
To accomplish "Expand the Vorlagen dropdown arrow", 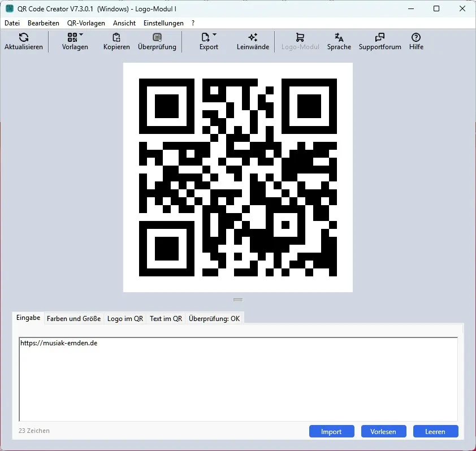I will [81, 34].
